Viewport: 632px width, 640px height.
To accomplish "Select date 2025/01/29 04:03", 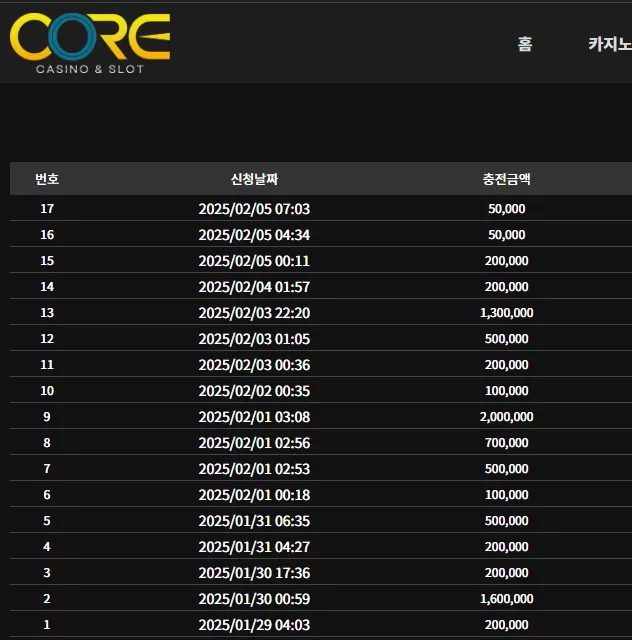I will click(254, 625).
